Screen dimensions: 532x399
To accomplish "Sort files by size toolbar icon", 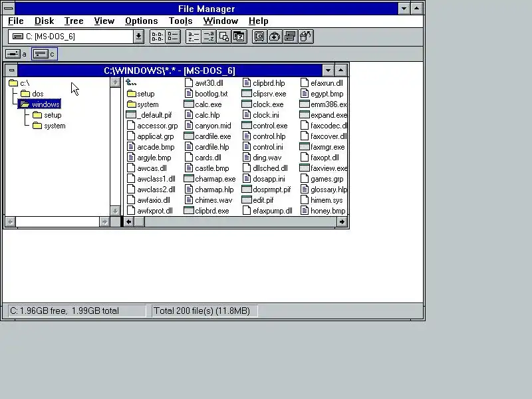I will coord(224,37).
